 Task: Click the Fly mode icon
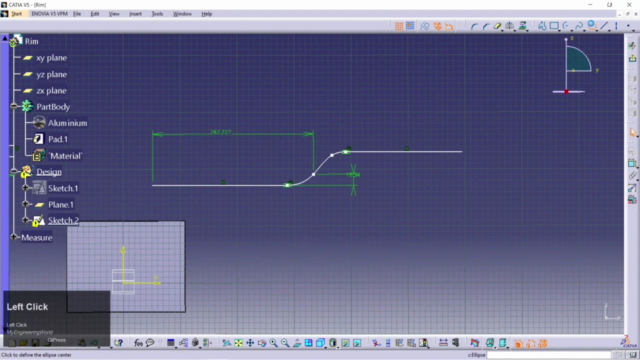point(227,343)
